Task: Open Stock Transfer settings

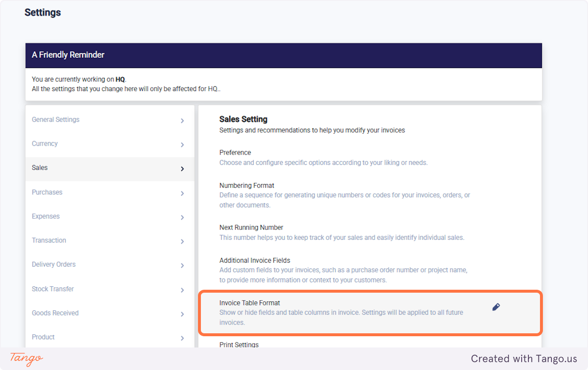Action: point(110,289)
